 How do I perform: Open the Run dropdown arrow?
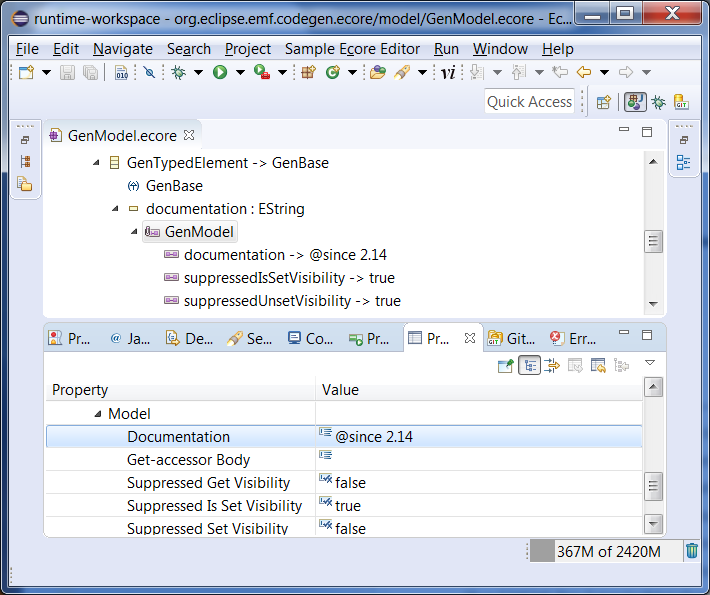point(240,72)
